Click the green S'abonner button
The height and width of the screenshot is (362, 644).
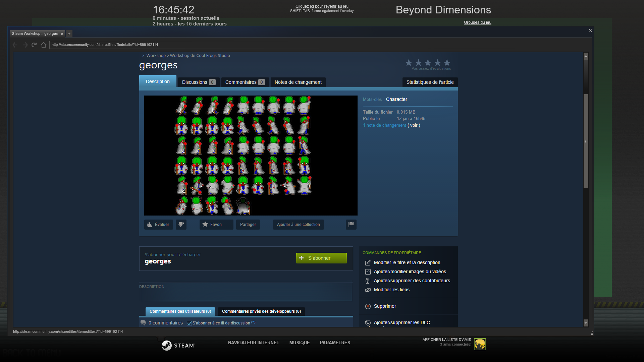[321, 258]
